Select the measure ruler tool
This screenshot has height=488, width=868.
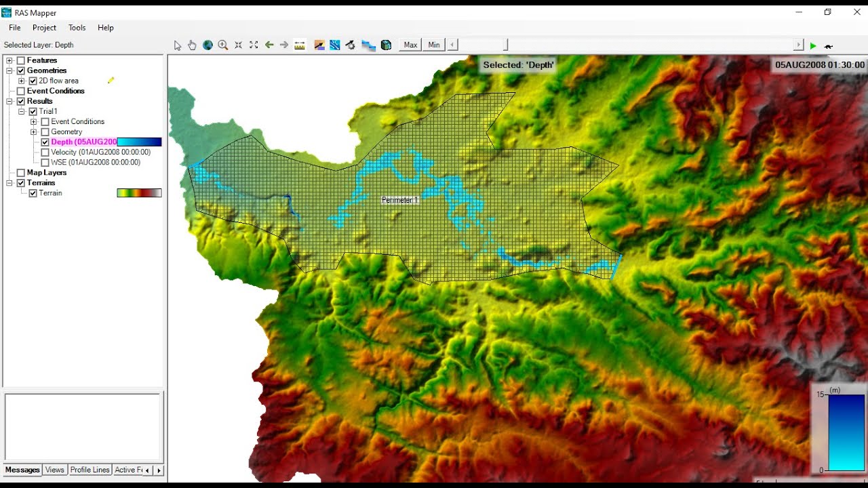(x=300, y=45)
